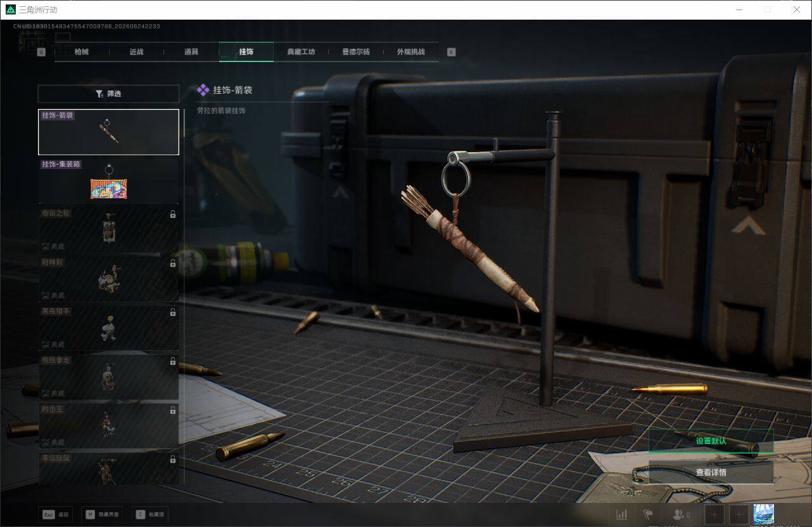Open the bar chart statistics icon
The width and height of the screenshot is (812, 527).
pos(622,515)
